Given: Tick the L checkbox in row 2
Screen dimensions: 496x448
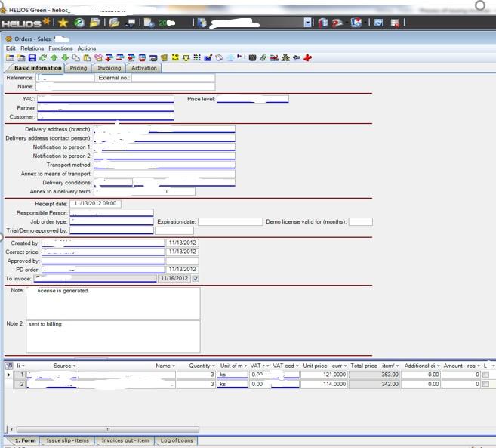Looking at the screenshot, I should click(485, 384).
